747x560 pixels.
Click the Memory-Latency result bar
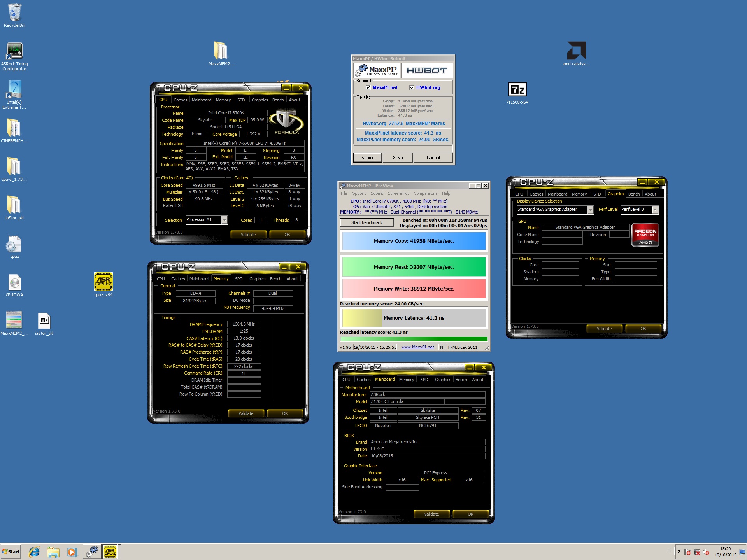click(x=414, y=318)
